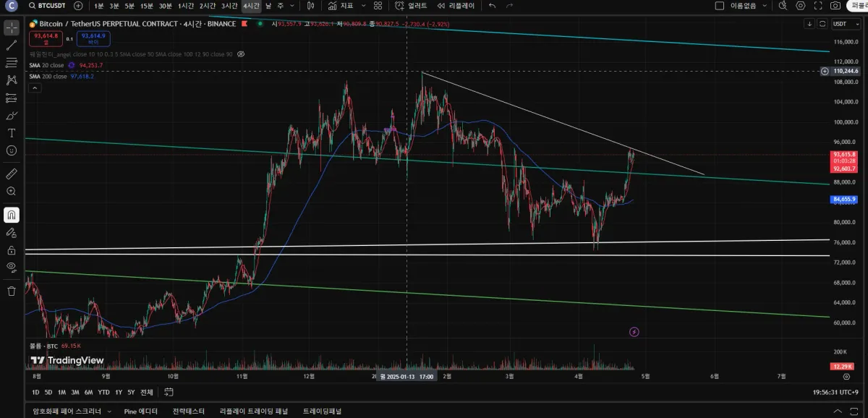868x418 pixels.
Task: Open SMA 200 close indicator legend
Action: (x=48, y=77)
